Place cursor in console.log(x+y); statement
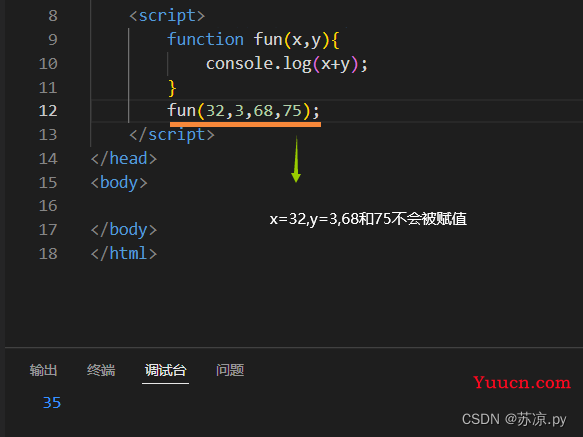This screenshot has height=437, width=583. [287, 64]
